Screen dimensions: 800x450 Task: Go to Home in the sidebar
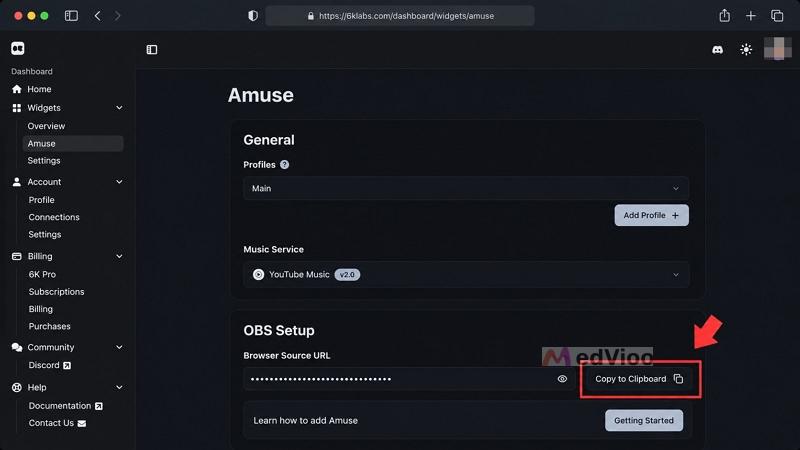(39, 89)
